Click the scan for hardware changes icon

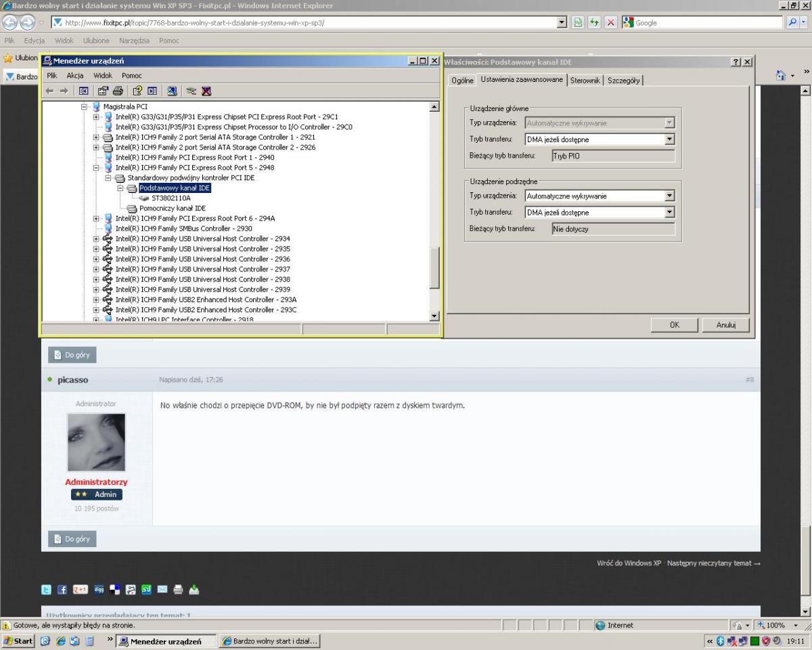pos(172,91)
